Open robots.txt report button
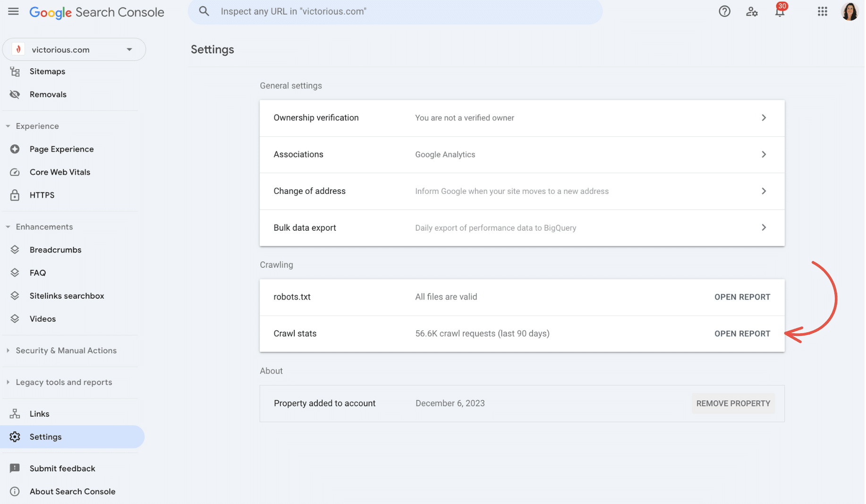The height and width of the screenshot is (504, 866). tap(742, 297)
